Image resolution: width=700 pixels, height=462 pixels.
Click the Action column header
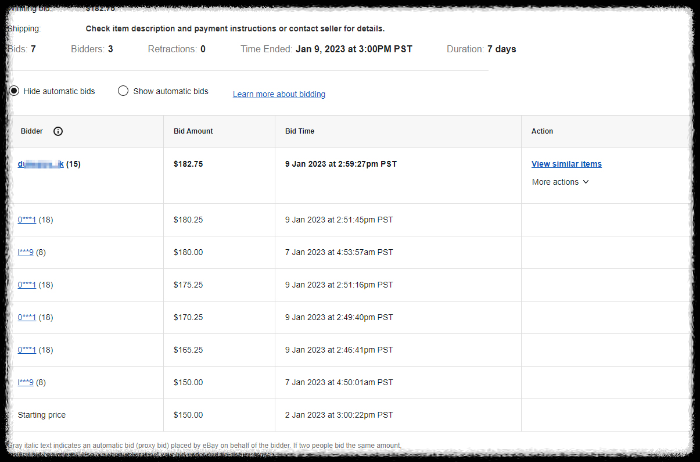[x=542, y=131]
